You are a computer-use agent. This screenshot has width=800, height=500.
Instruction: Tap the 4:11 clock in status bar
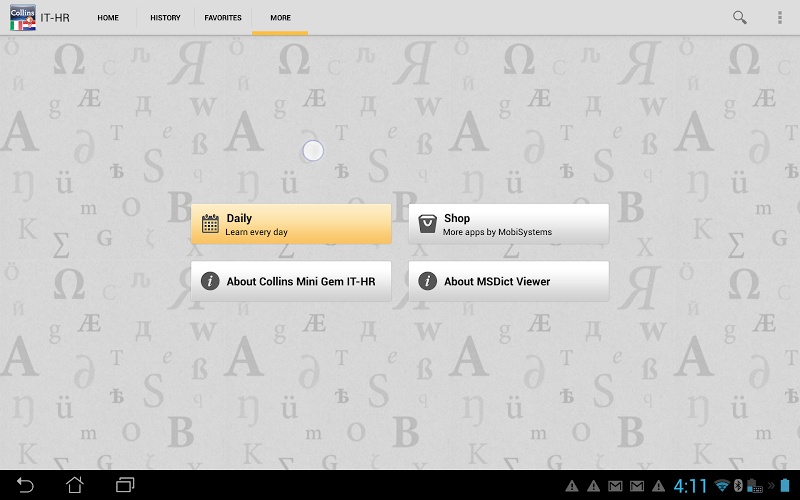(x=690, y=485)
